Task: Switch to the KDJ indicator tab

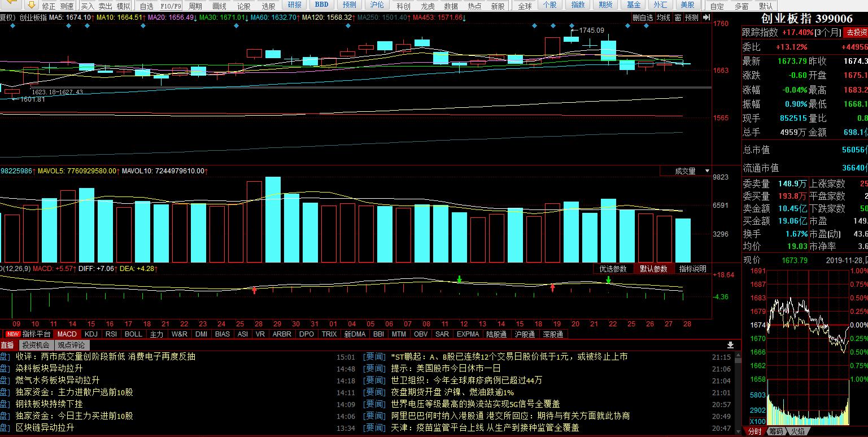Action: click(90, 334)
